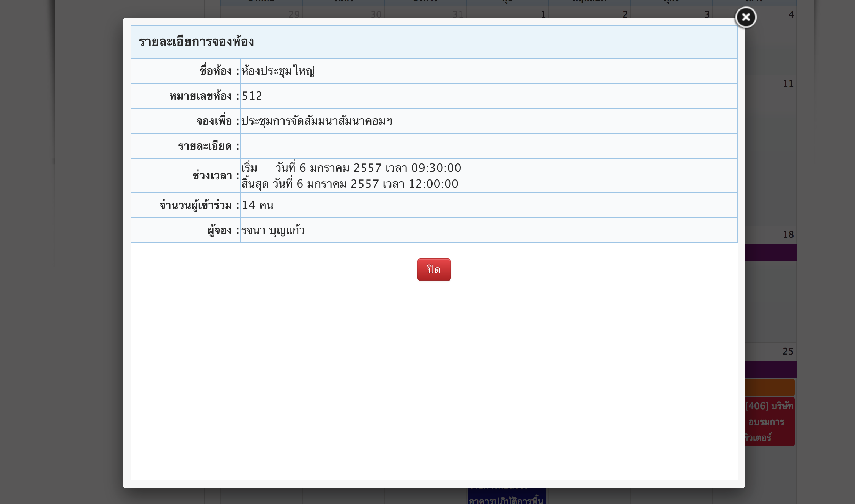Click the start time 09:30:00 line

click(x=351, y=168)
